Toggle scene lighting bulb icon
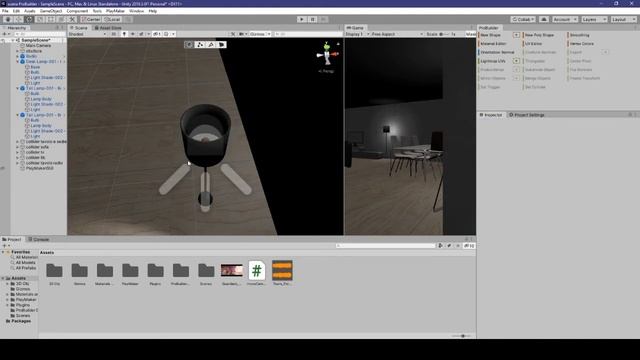 (x=124, y=34)
